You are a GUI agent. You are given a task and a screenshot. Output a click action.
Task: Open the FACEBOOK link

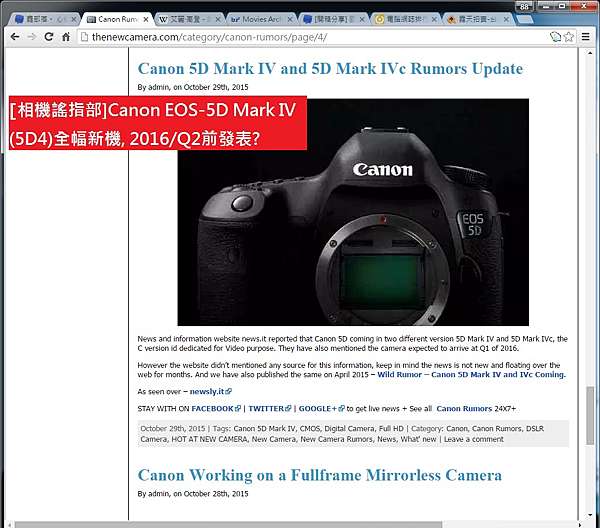212,409
